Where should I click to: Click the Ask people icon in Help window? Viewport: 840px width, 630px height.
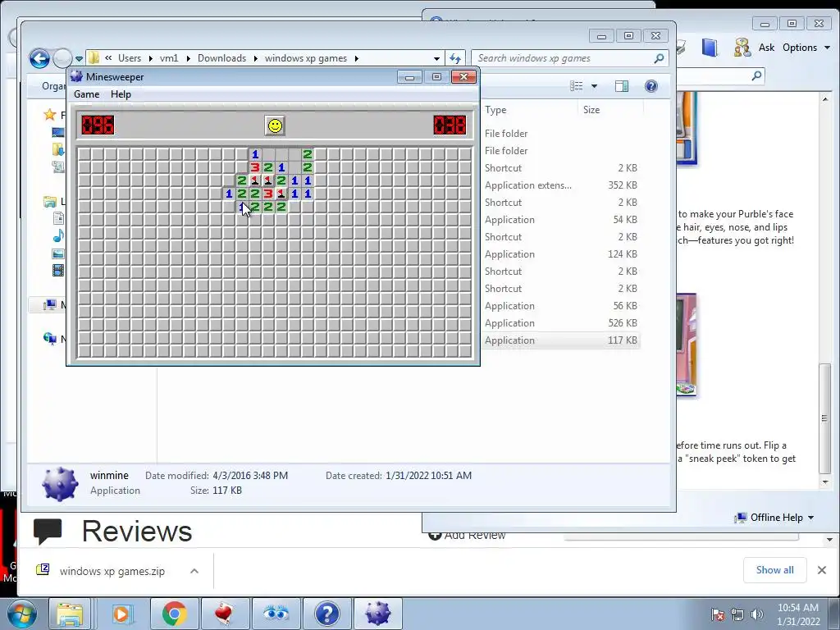[x=742, y=47]
